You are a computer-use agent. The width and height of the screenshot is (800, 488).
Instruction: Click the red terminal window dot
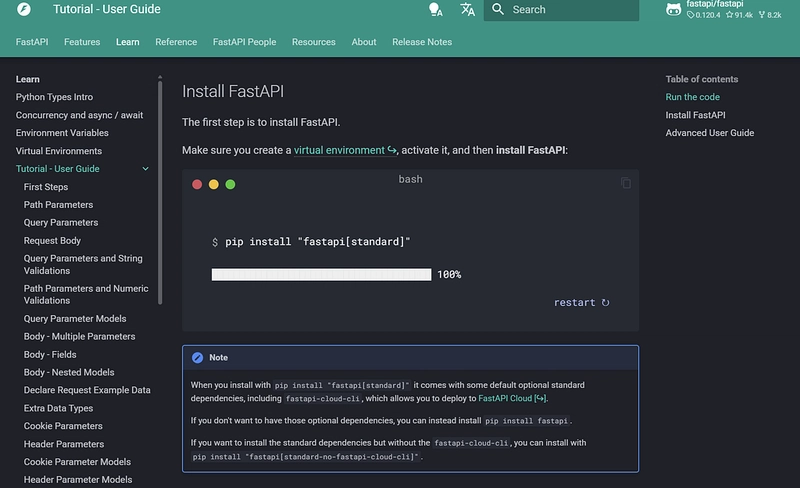click(x=197, y=184)
